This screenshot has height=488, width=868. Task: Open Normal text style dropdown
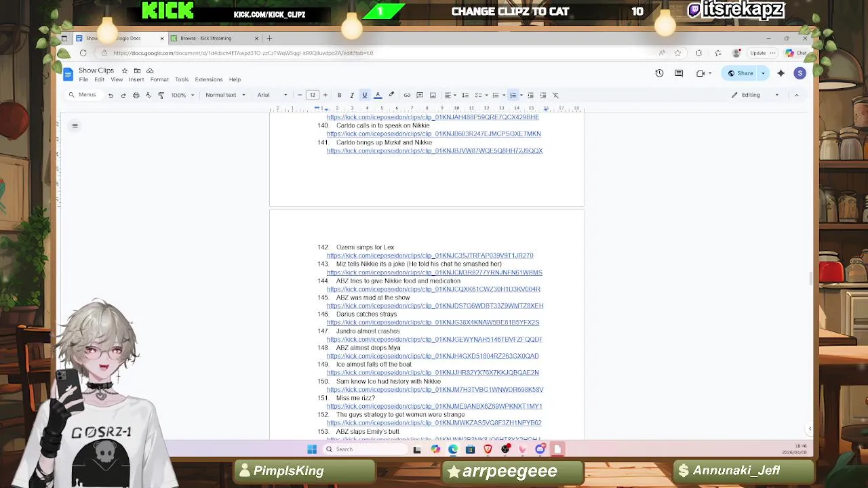[225, 95]
